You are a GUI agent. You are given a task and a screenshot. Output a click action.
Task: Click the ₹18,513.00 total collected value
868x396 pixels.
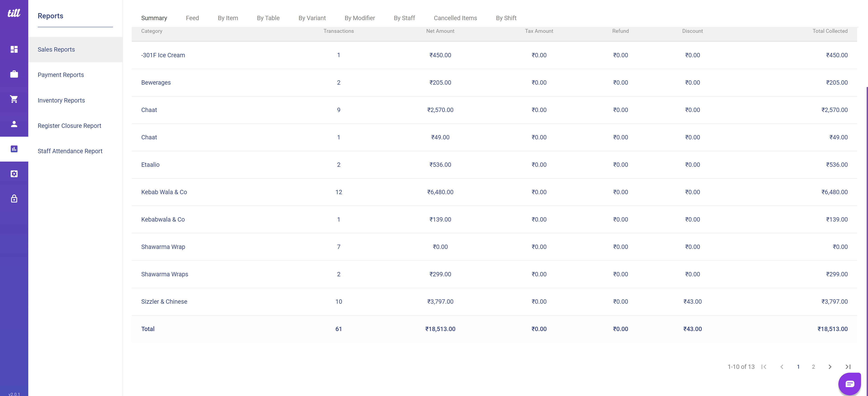pos(832,329)
